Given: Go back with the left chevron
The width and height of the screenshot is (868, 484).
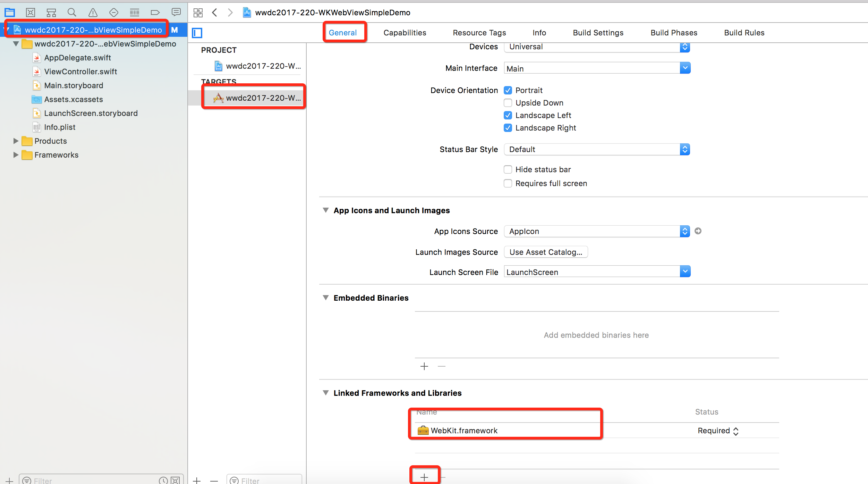Looking at the screenshot, I should (215, 13).
